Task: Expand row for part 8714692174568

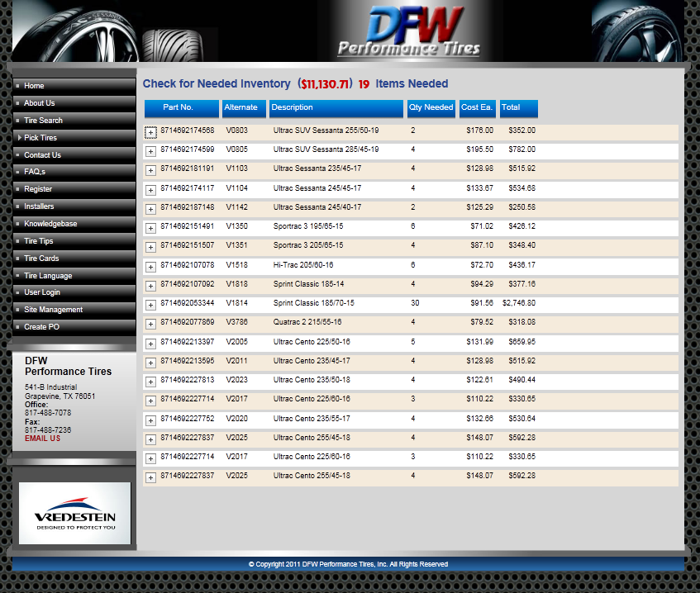Action: coord(150,132)
